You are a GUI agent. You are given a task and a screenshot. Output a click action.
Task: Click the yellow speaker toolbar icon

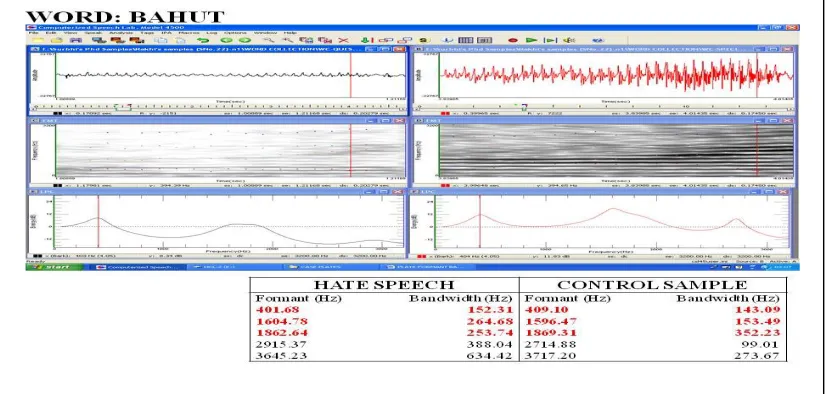569,40
